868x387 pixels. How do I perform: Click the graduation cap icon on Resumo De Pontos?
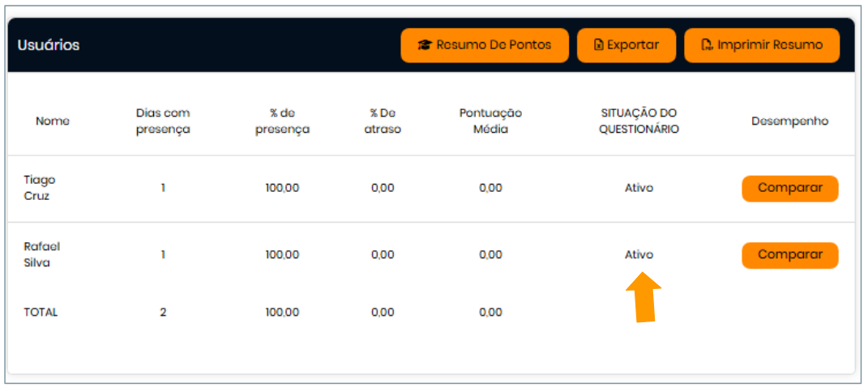[425, 45]
